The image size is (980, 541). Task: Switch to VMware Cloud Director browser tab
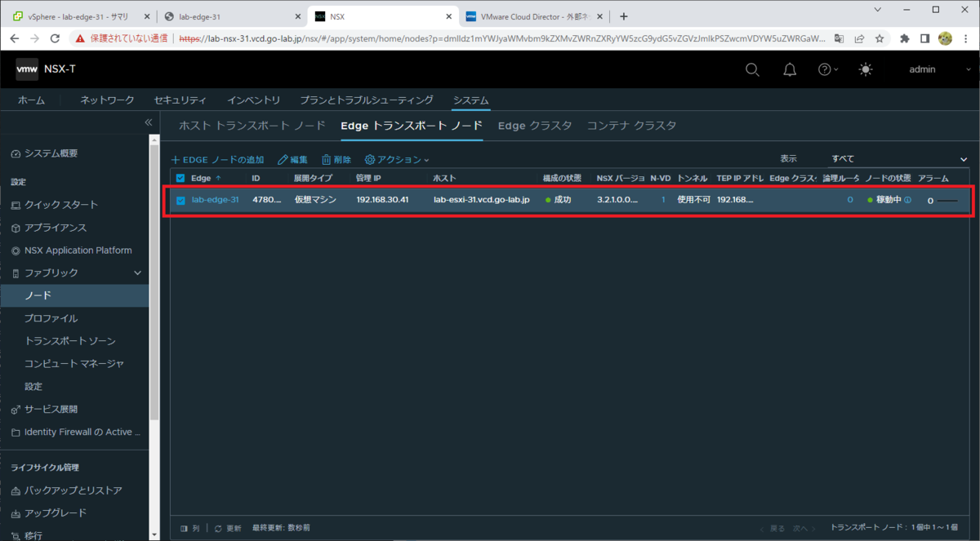pyautogui.click(x=532, y=16)
